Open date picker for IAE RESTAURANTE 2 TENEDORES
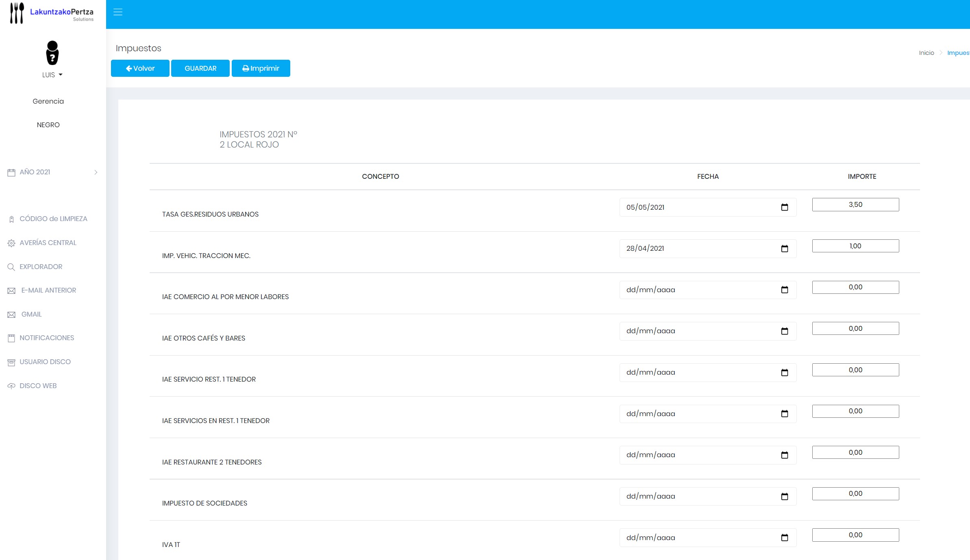This screenshot has height=560, width=970. 785,455
